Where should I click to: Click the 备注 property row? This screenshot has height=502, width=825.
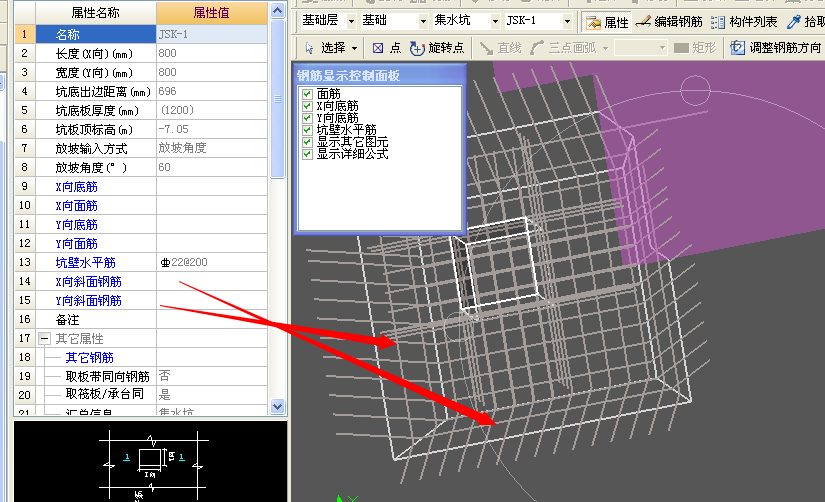pos(141,319)
